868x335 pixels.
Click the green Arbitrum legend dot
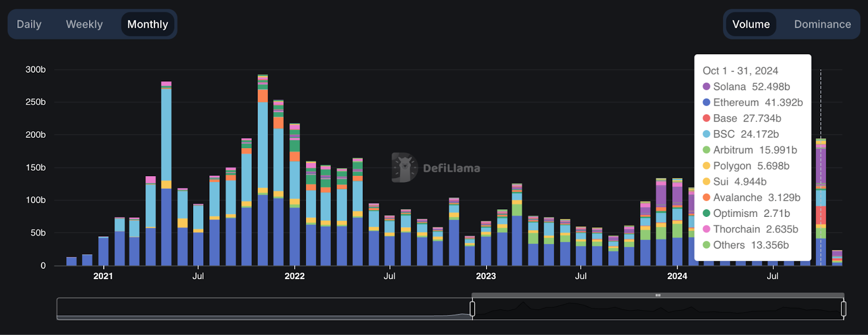[x=706, y=150]
